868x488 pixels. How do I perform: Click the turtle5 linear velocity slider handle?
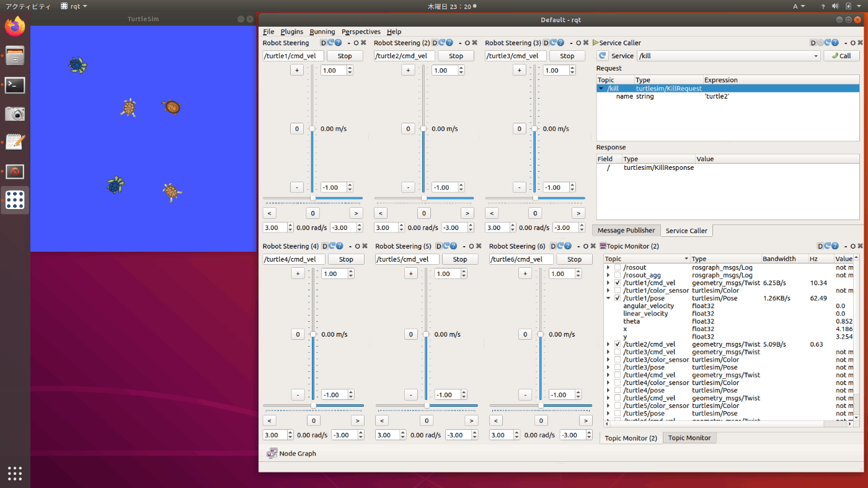coord(426,334)
